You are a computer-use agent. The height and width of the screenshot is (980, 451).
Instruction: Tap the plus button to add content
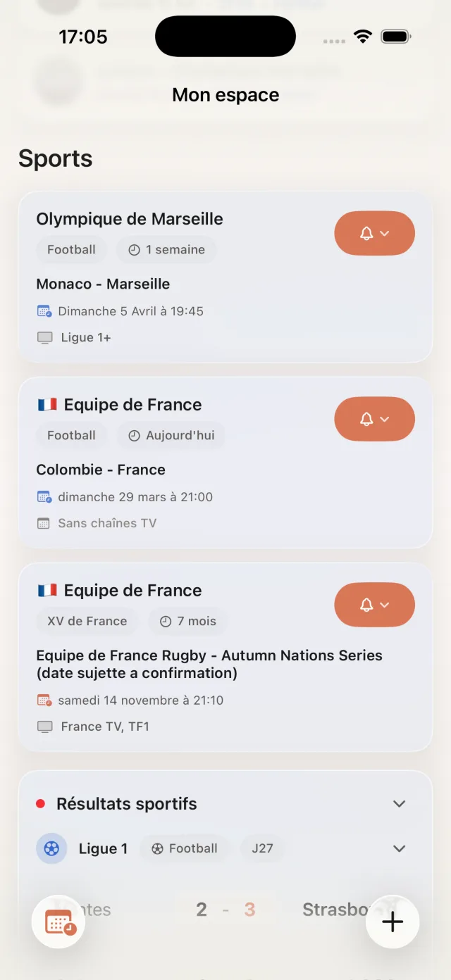(393, 922)
